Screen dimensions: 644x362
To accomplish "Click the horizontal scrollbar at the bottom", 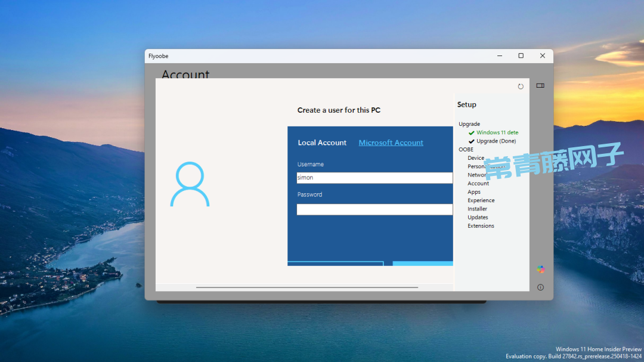I will [x=306, y=287].
